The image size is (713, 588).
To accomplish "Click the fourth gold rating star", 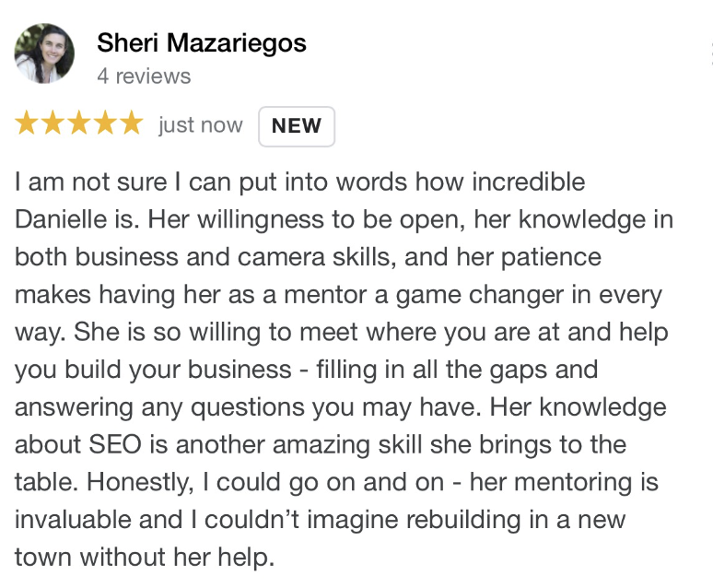I will pyautogui.click(x=106, y=123).
